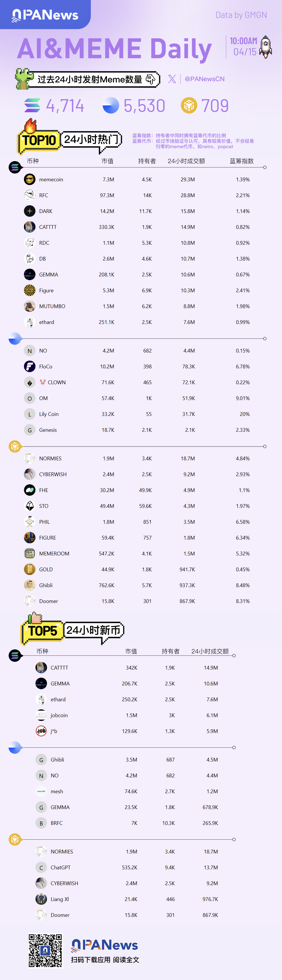
Task: Click the QR code at the bottom
Action: [45, 950]
